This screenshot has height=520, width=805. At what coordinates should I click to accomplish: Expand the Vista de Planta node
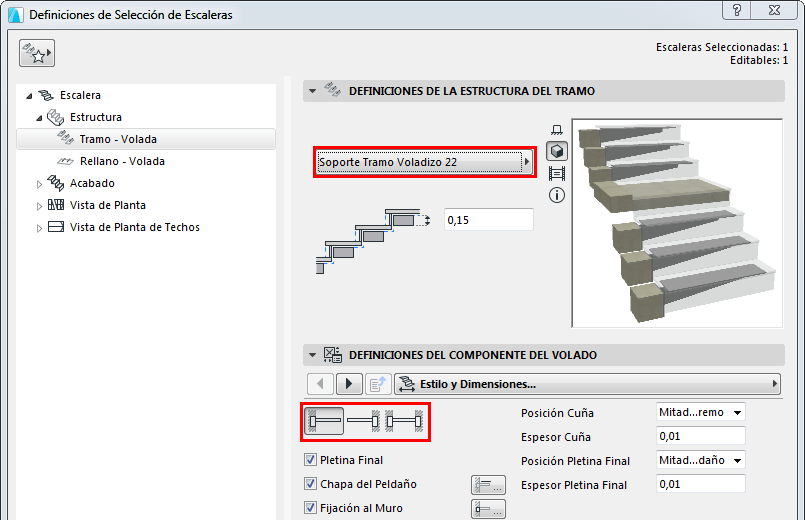pos(40,206)
